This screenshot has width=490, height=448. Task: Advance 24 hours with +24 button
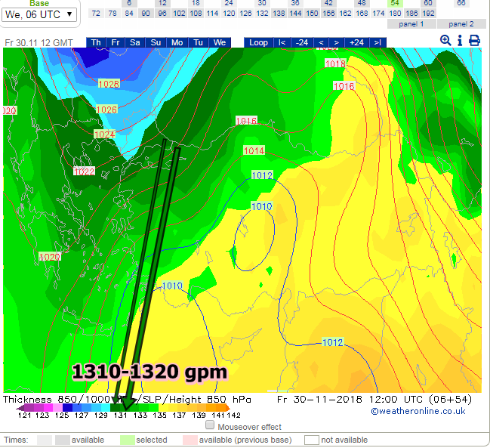356,42
